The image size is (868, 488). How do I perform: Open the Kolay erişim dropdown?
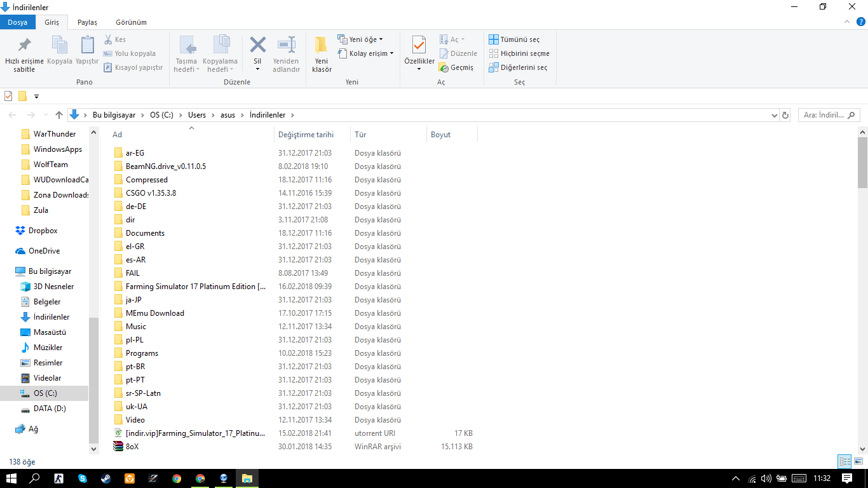[365, 53]
